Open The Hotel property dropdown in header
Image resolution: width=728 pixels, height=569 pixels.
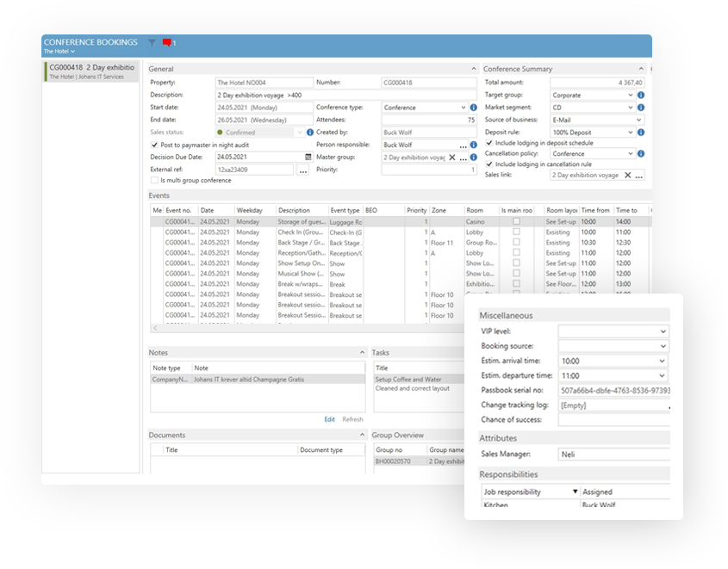coord(59,51)
